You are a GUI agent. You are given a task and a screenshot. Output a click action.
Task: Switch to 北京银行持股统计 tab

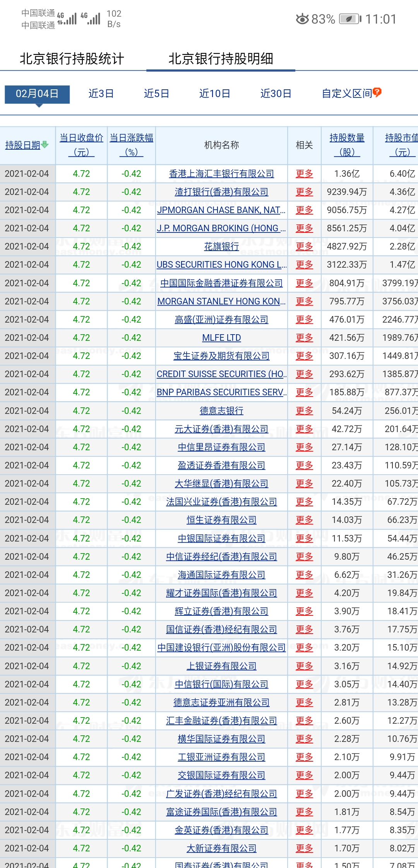tap(72, 59)
